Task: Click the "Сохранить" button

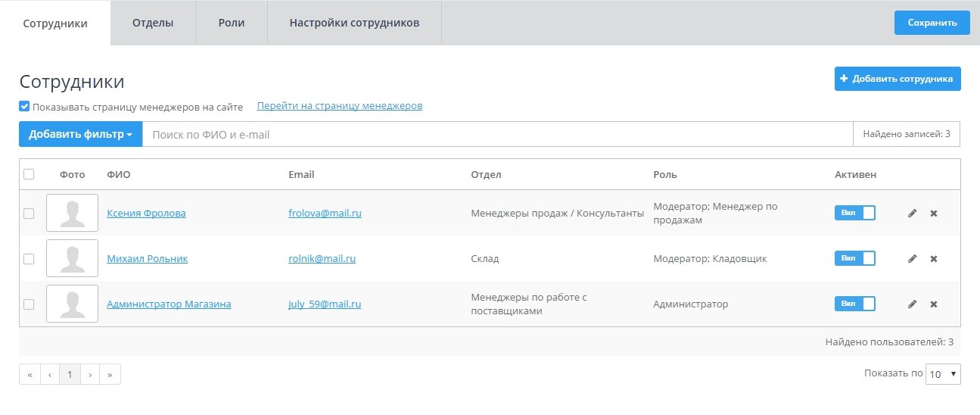Action: (932, 23)
